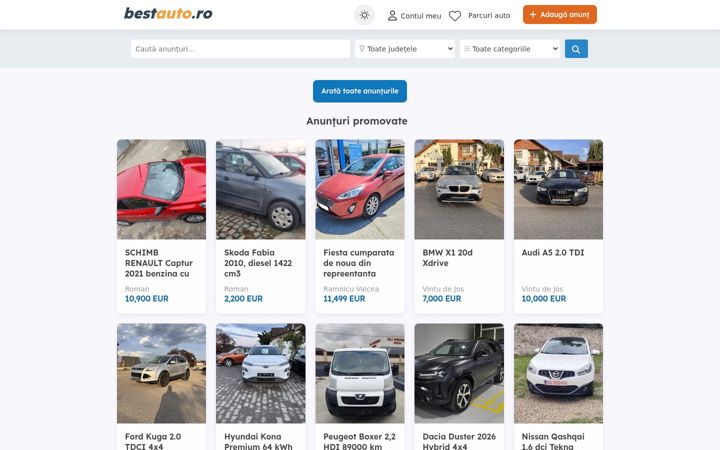Open the BMW X1 photo
The image size is (720, 450).
tap(459, 189)
